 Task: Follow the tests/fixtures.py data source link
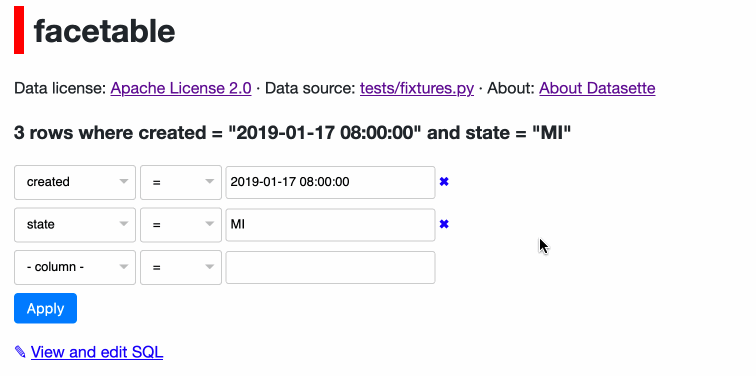coord(417,88)
